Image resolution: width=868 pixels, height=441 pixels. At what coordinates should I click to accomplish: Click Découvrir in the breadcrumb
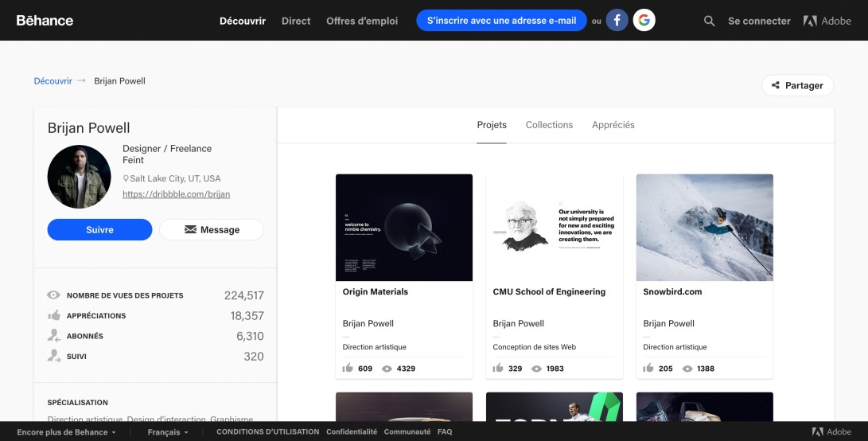53,81
